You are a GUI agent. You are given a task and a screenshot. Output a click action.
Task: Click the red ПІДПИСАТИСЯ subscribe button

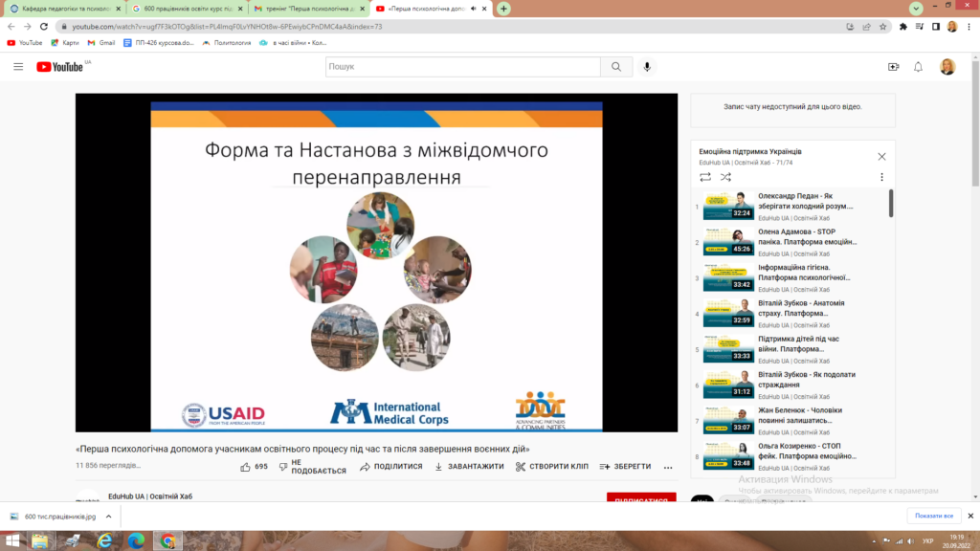[x=640, y=498]
